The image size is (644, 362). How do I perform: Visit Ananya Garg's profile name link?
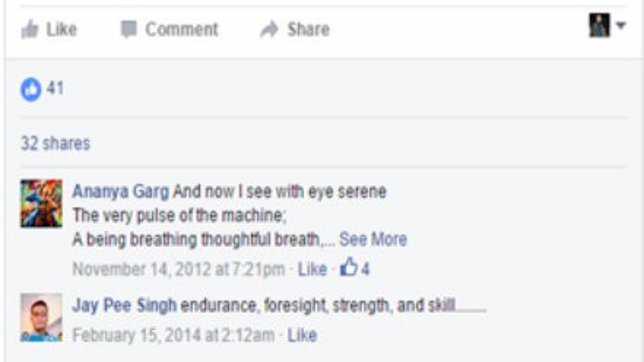(x=121, y=191)
